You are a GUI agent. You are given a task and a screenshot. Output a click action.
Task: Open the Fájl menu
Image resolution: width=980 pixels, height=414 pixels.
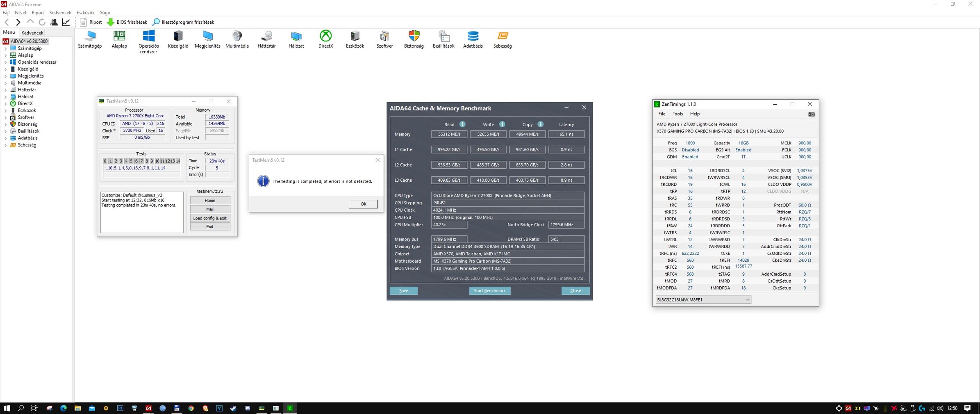point(6,13)
